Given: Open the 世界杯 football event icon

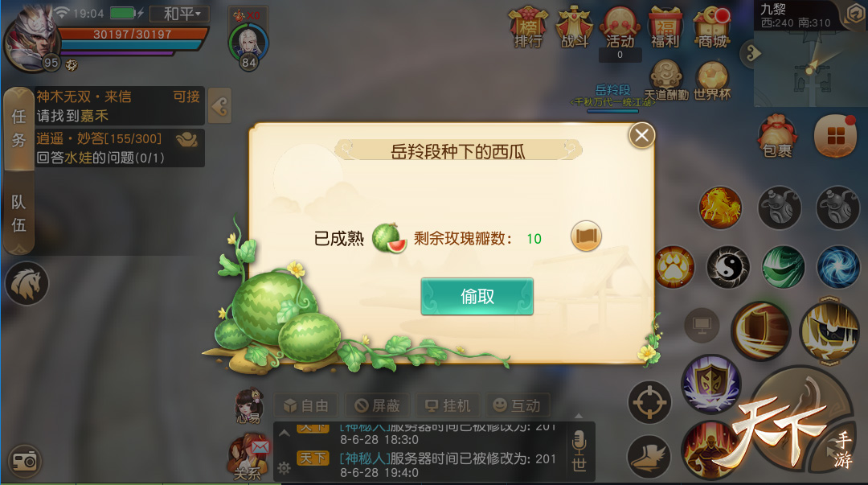Looking at the screenshot, I should point(712,81).
